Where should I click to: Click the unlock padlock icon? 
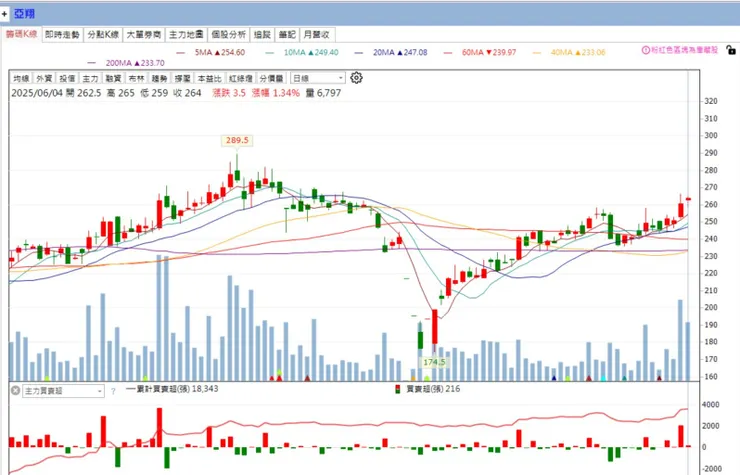click(731, 49)
